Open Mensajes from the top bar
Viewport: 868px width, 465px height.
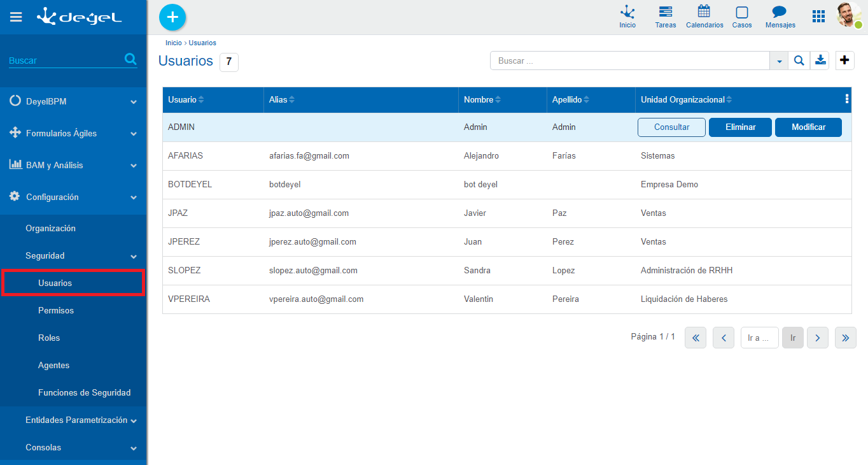click(780, 17)
